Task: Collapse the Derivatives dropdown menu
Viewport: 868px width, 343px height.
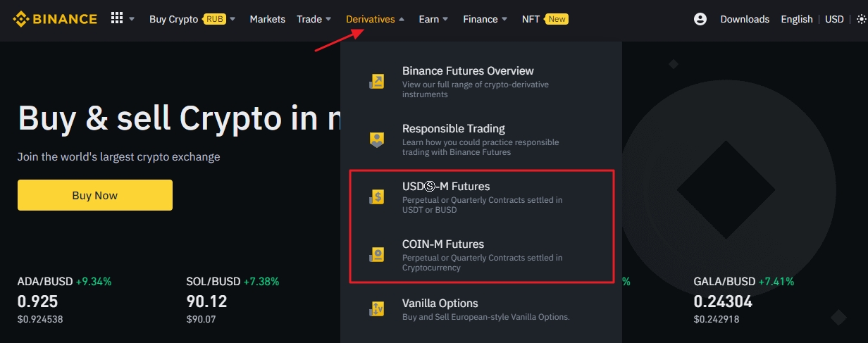Action: click(x=375, y=19)
